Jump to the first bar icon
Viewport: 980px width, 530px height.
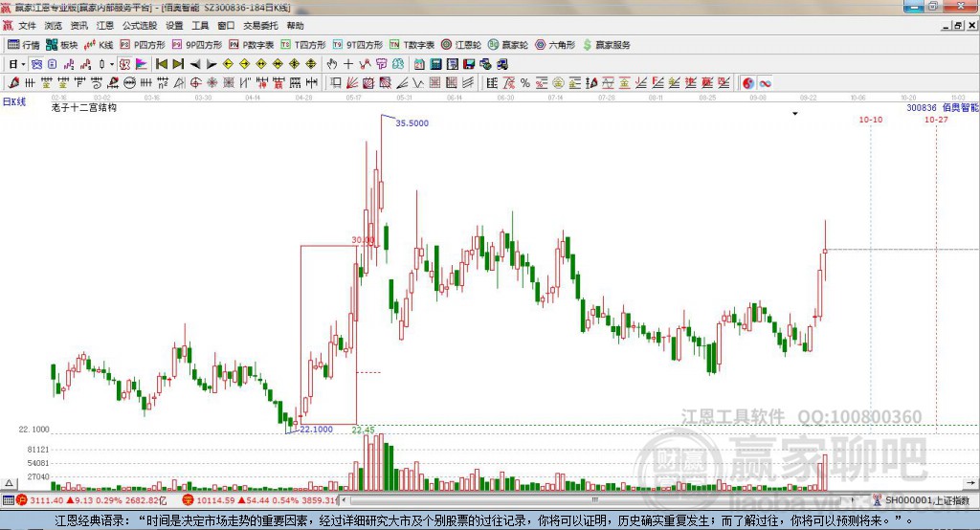[161, 64]
